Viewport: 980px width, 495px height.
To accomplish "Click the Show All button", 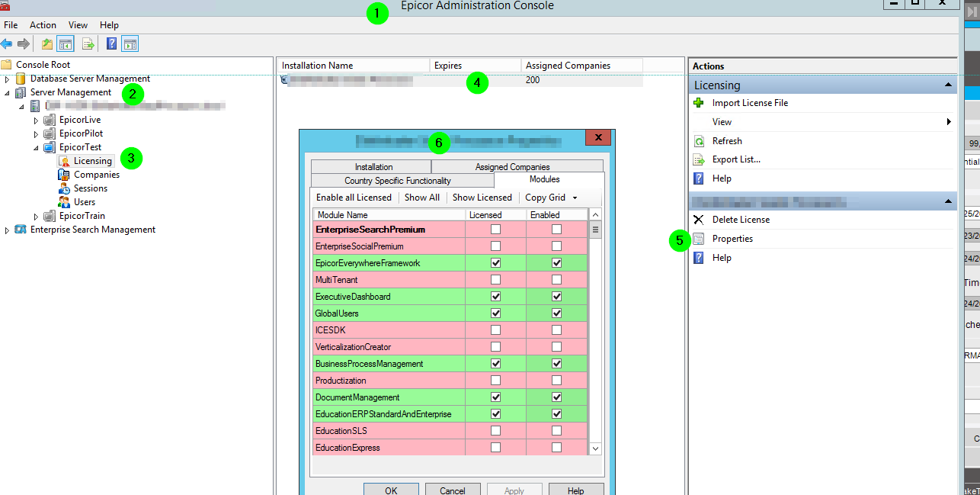I will (421, 198).
